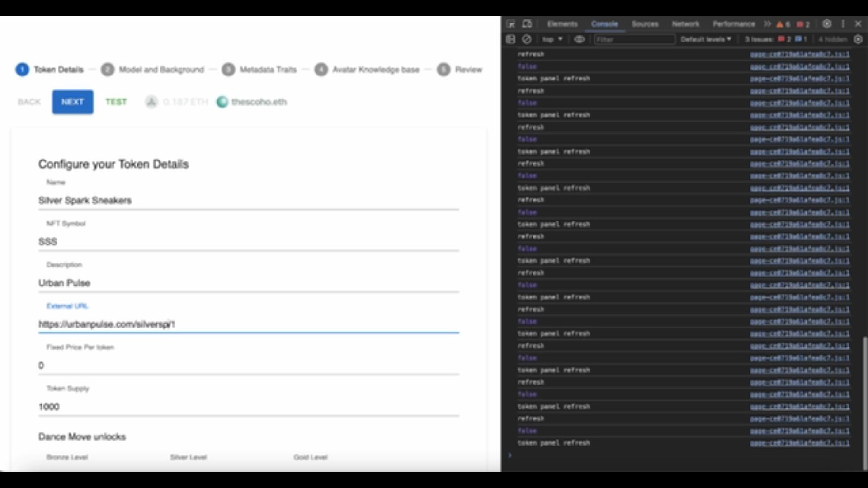Click the warnings count triangle icon
868x488 pixels.
[x=780, y=24]
